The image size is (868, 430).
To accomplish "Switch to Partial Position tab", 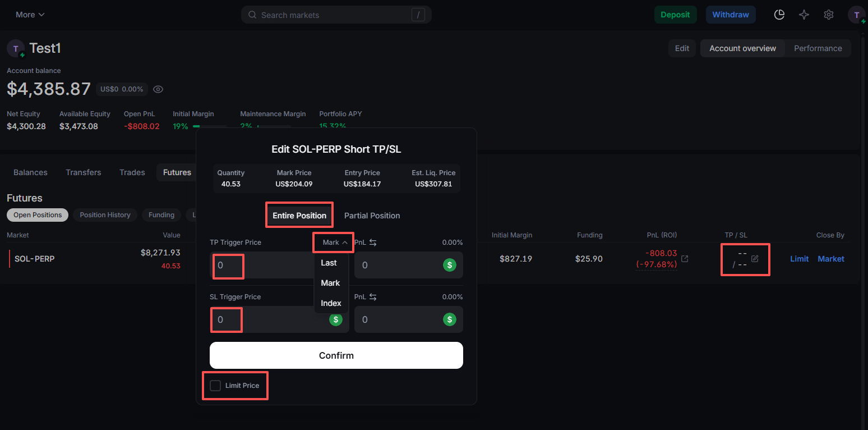I will (372, 216).
